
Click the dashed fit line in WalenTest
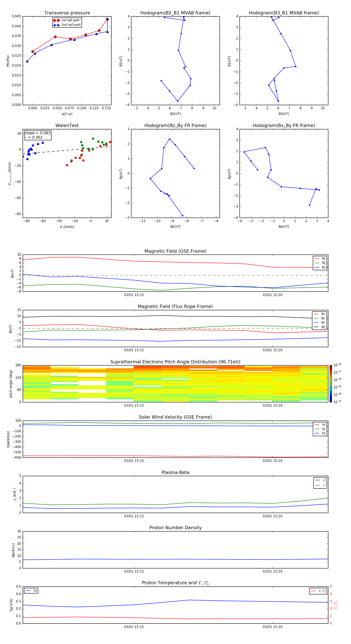(67, 150)
